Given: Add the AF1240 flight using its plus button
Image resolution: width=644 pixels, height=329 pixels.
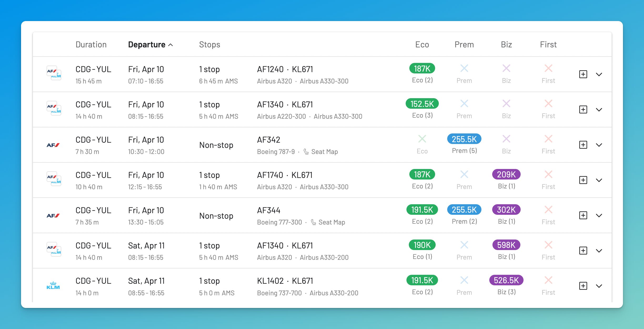Looking at the screenshot, I should coord(583,74).
